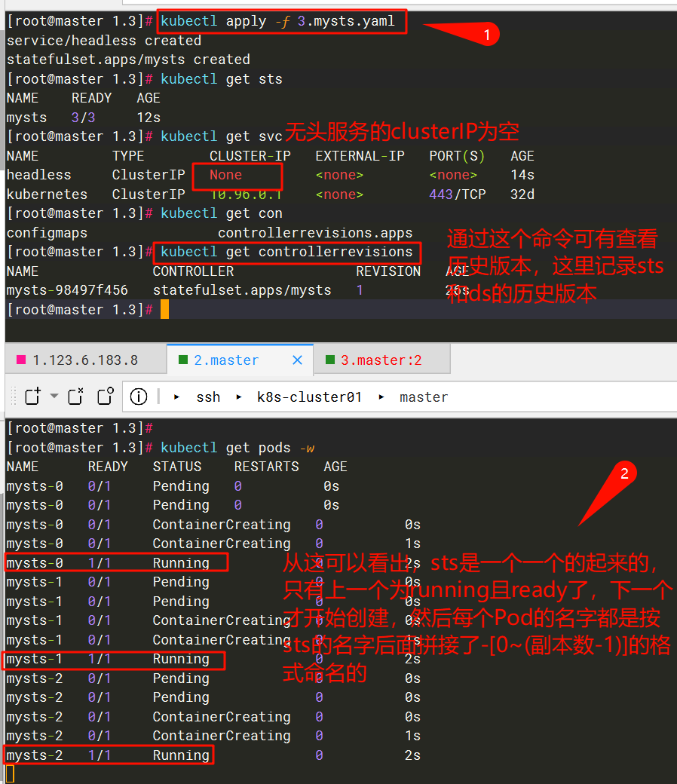The height and width of the screenshot is (784, 677).
Task: Click 'statefulset.apps/mysts' in the CONTROLLER column
Action: (x=242, y=290)
